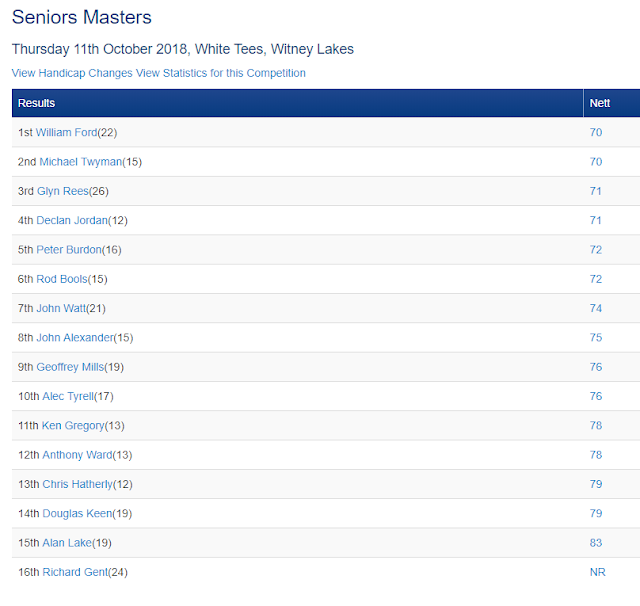Open Chris Hatherly player link

tap(78, 484)
